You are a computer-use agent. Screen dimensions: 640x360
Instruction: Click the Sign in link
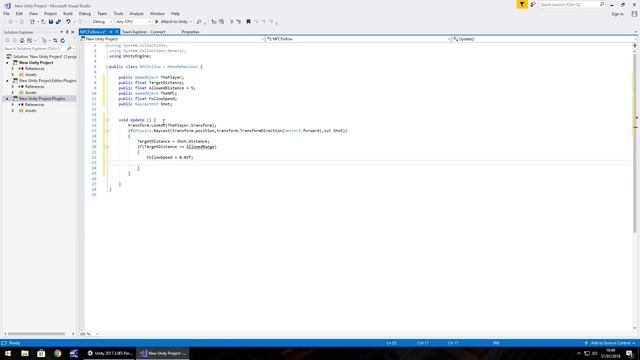tap(617, 14)
